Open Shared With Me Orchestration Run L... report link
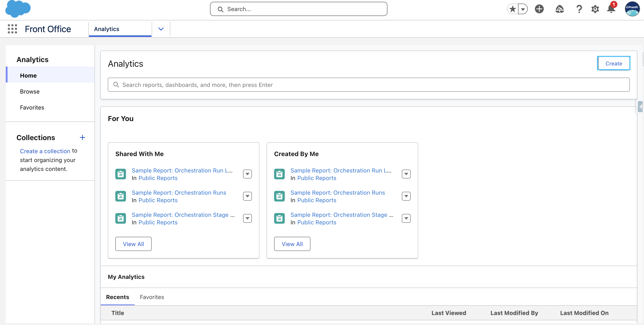This screenshot has width=644, height=325. [182, 170]
